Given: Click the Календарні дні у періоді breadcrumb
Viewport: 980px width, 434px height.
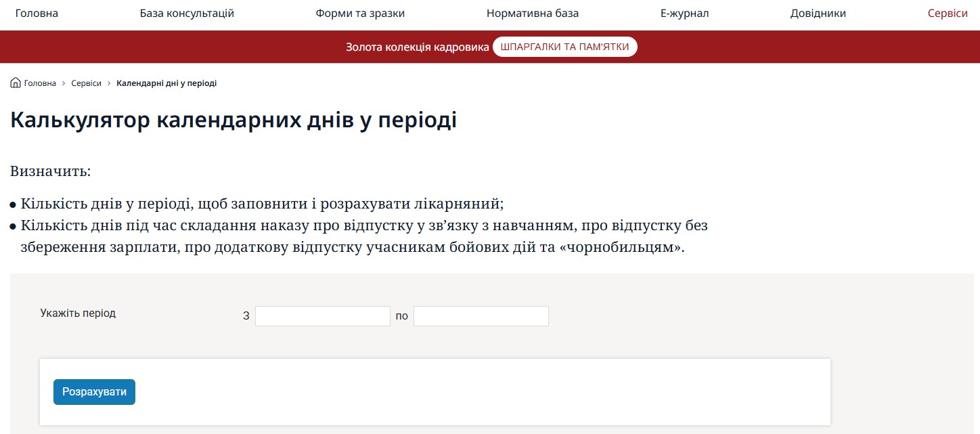Looking at the screenshot, I should tap(166, 83).
